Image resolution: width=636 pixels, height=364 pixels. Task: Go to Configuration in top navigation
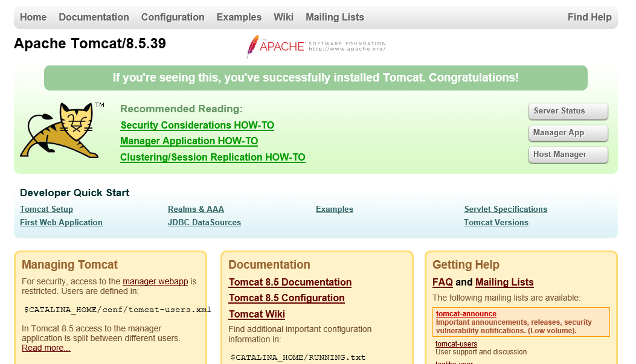point(173,17)
